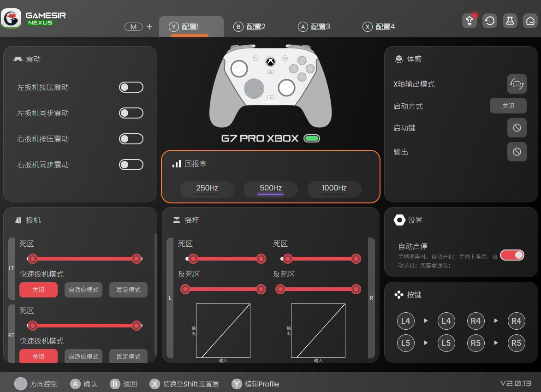Switch to the 配置2 profile tab
This screenshot has width=541, height=392.
coord(250,27)
